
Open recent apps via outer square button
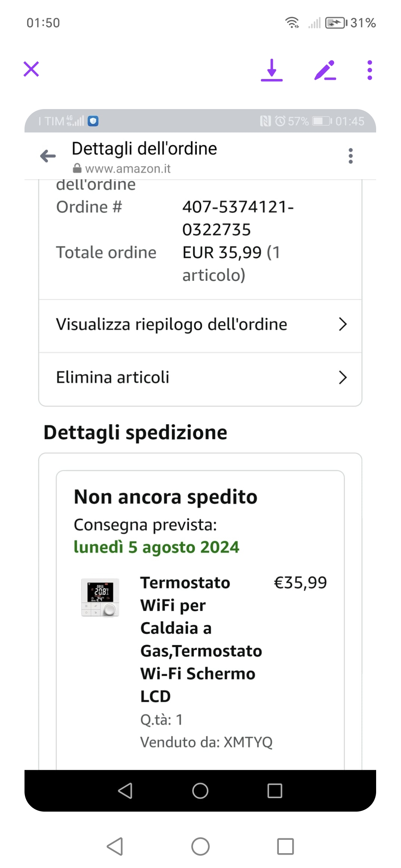coord(285,846)
